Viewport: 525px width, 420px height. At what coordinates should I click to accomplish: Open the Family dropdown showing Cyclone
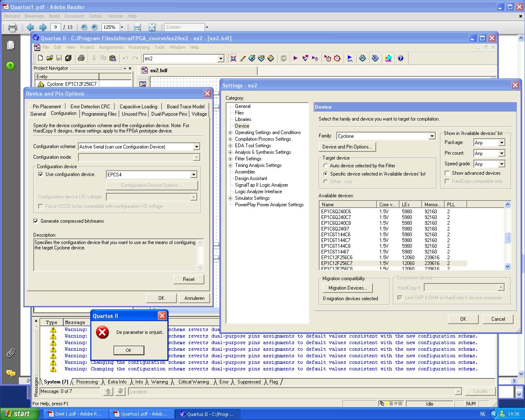431,136
